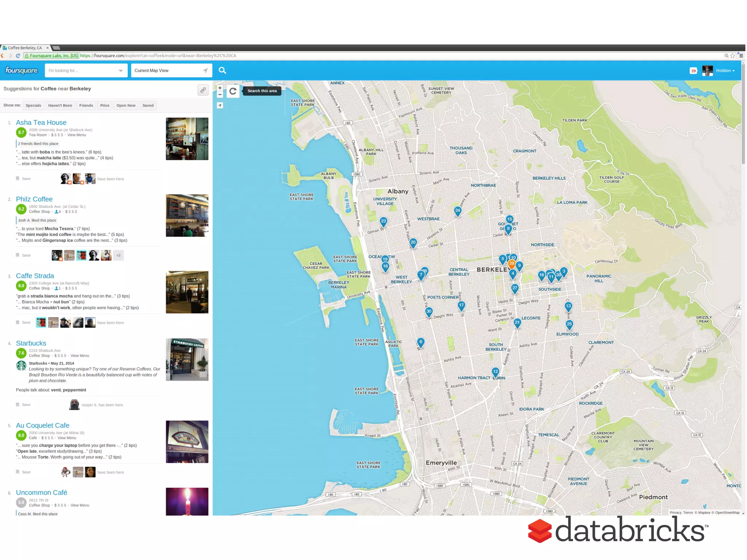Screen dimensions: 747x560
Task: Toggle the Price filter
Action: click(x=105, y=106)
